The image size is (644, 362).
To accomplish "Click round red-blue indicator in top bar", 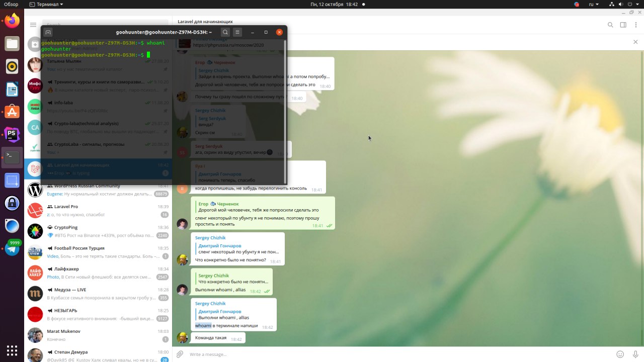I will pos(577,4).
